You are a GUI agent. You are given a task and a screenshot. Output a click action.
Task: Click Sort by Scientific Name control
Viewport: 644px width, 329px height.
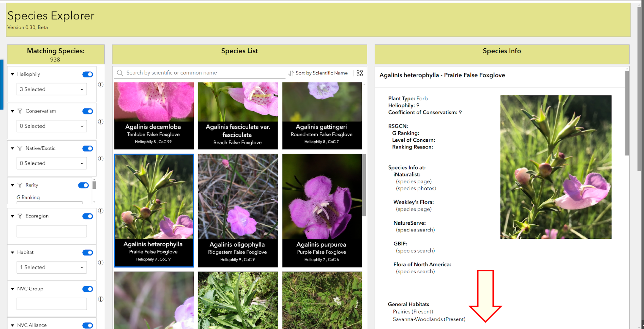[321, 73]
